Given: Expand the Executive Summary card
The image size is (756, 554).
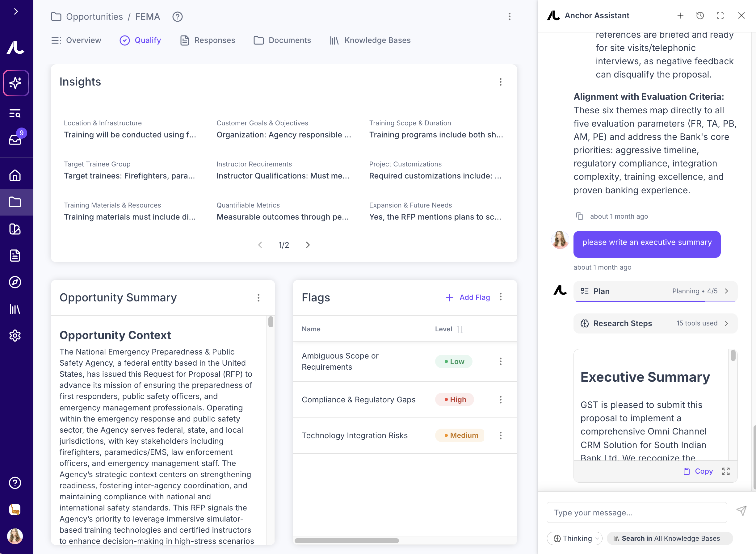Looking at the screenshot, I should tap(726, 472).
